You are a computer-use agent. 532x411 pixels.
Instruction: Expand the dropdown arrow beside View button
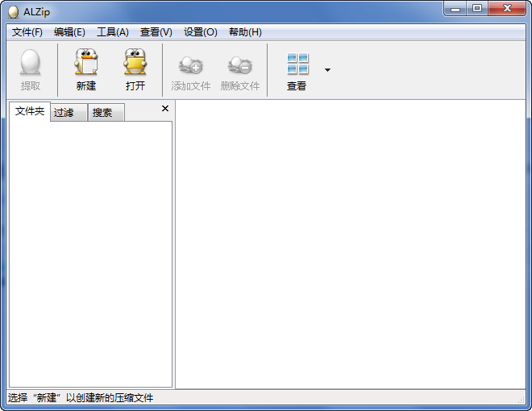(x=327, y=70)
